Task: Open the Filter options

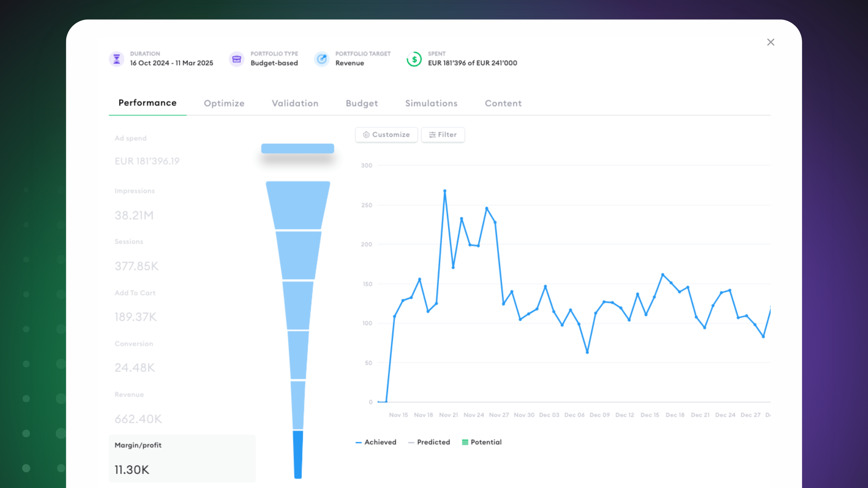Action: (443, 135)
